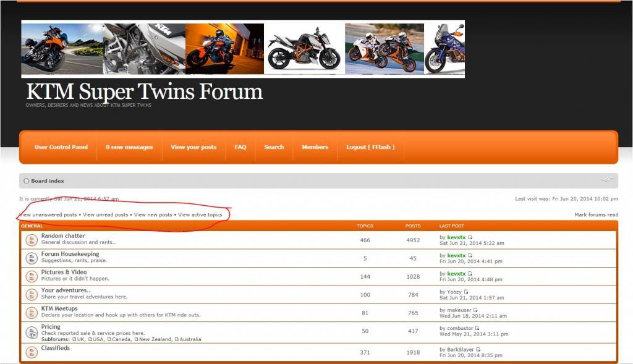The image size is (633, 364).
Task: View latest post icon beside BarkSlayer
Action: [x=478, y=349]
